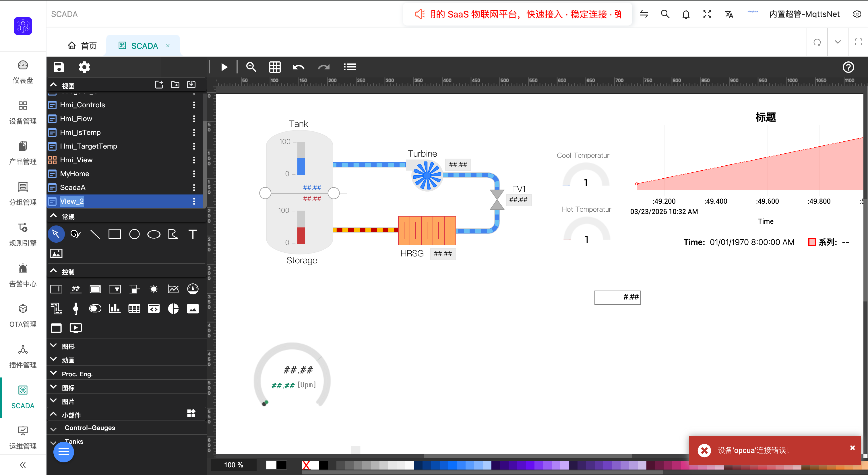
Task: Pick the switch toggle control icon
Action: click(95, 308)
